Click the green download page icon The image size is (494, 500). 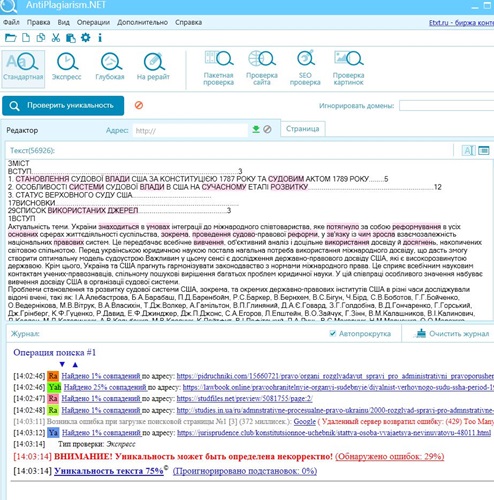coord(256,129)
